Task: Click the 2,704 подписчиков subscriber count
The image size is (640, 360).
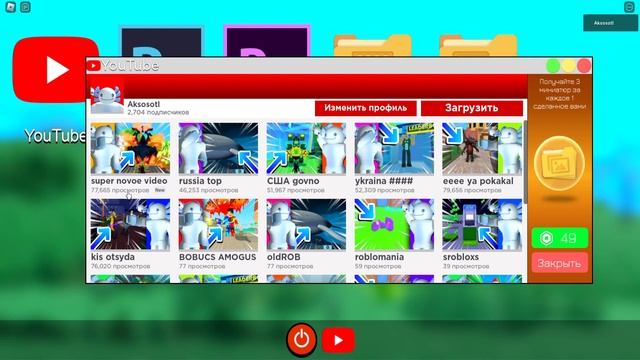Action: 158,112
